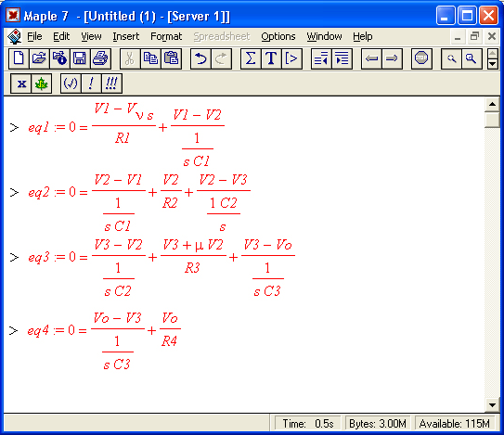Insert text region using T icon
The width and height of the screenshot is (504, 435).
coord(271,58)
